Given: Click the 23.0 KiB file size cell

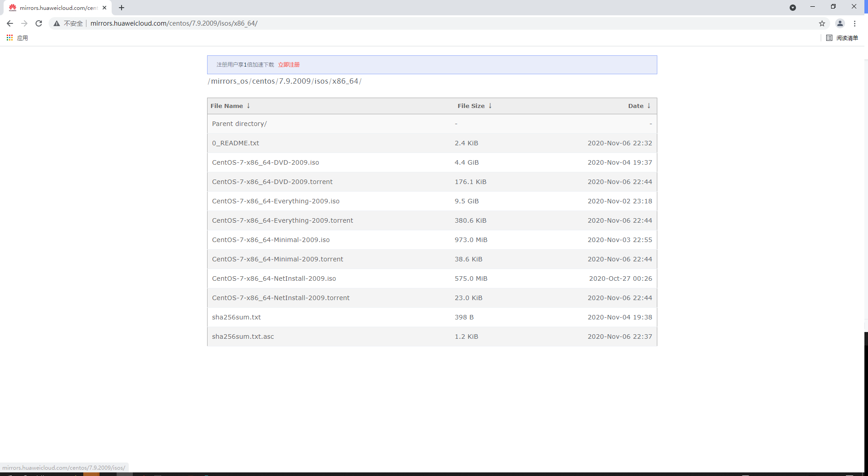Looking at the screenshot, I should [468, 298].
